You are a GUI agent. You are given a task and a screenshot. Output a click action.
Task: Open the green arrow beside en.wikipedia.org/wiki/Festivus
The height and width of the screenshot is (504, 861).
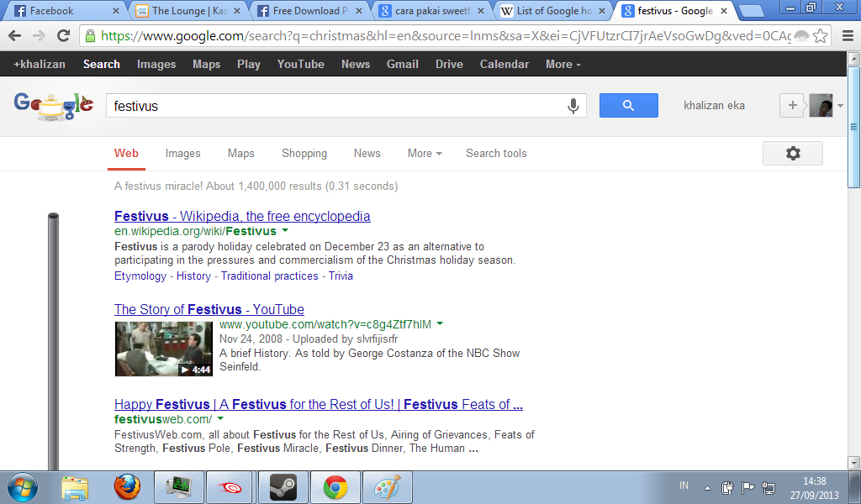[285, 231]
